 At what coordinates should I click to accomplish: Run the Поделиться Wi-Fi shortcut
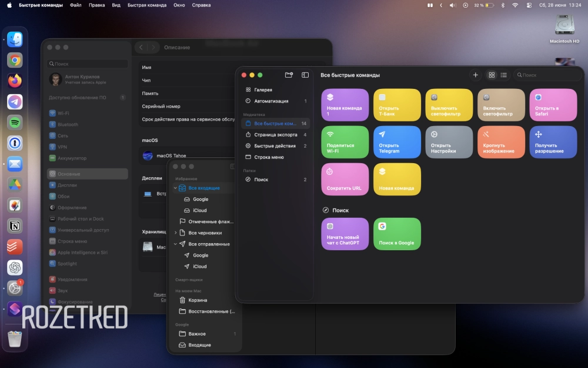tap(345, 142)
